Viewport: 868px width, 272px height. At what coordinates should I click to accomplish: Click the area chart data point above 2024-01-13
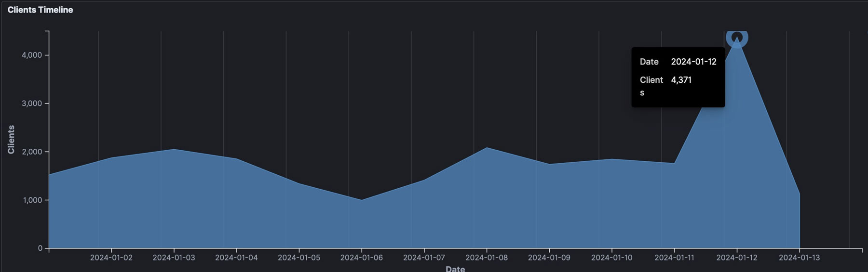point(799,194)
